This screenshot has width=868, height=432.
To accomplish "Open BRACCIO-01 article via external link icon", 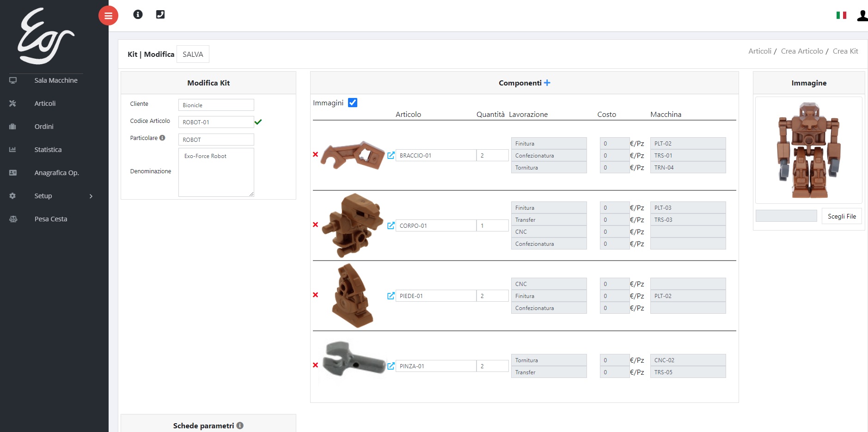I will pyautogui.click(x=391, y=155).
